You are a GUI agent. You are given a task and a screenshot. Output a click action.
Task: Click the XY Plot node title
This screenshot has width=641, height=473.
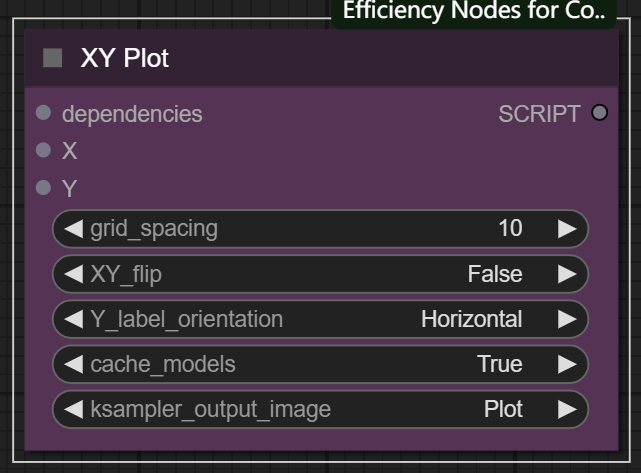pos(125,58)
